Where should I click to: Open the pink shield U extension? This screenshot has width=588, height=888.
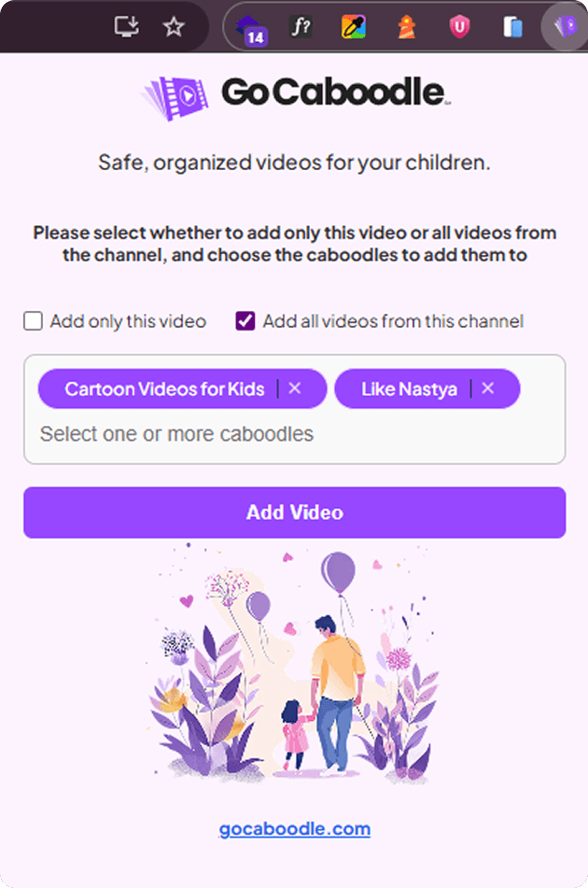(x=459, y=26)
